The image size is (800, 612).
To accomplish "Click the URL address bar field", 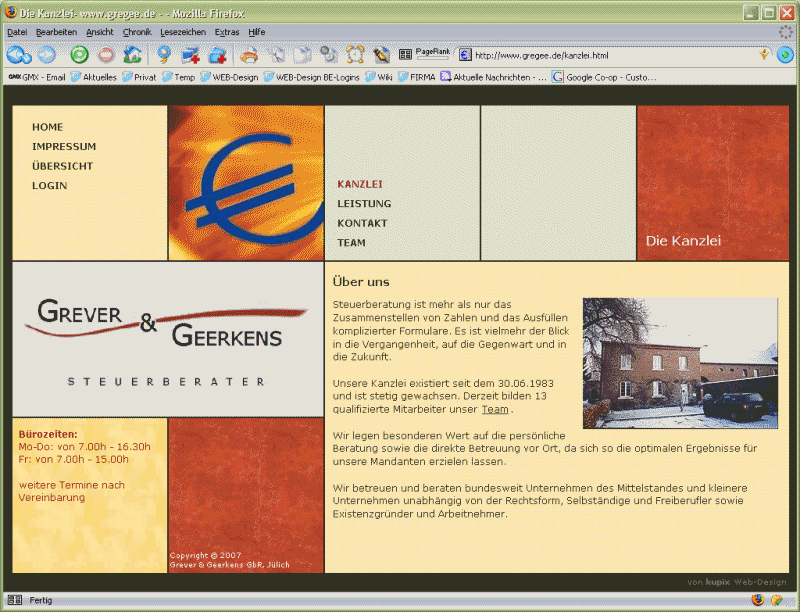I will 610,55.
